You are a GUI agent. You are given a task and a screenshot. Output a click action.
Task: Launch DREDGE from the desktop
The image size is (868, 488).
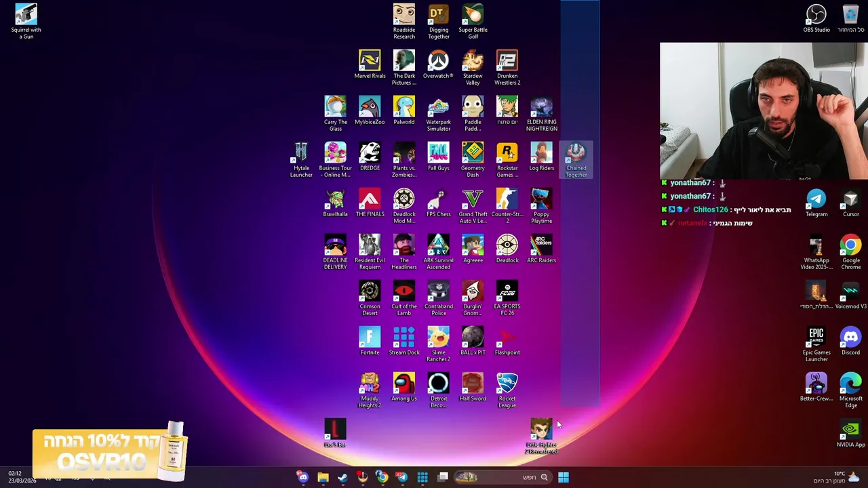[x=370, y=157]
